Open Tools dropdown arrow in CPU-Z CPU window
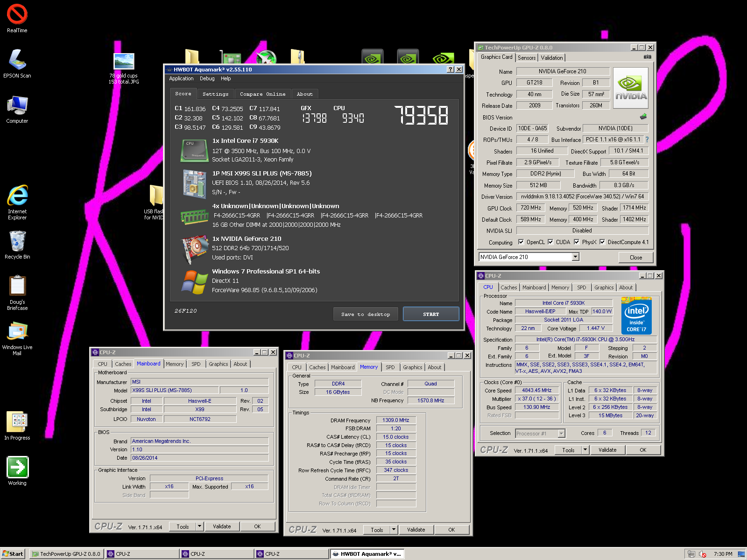 (585, 450)
